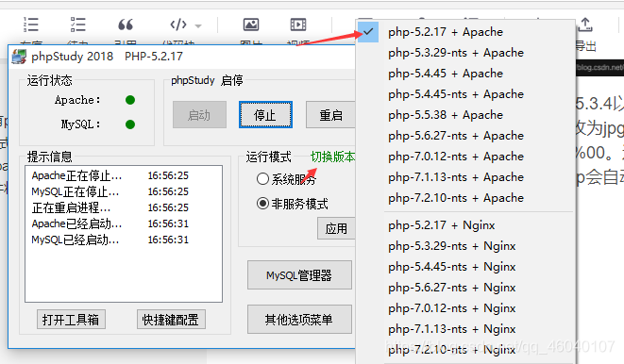Select php-5.4.45-nts + Apache menu entry

(x=466, y=93)
